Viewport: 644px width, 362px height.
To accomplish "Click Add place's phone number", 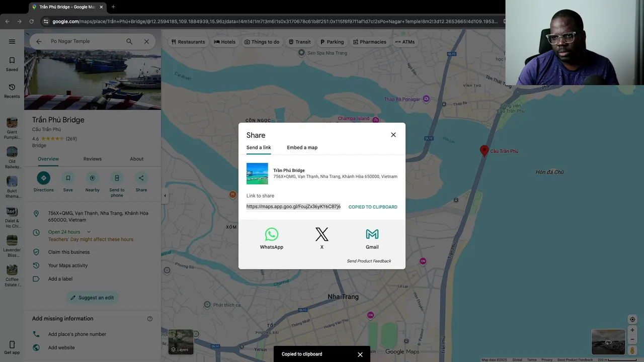I will (x=77, y=334).
